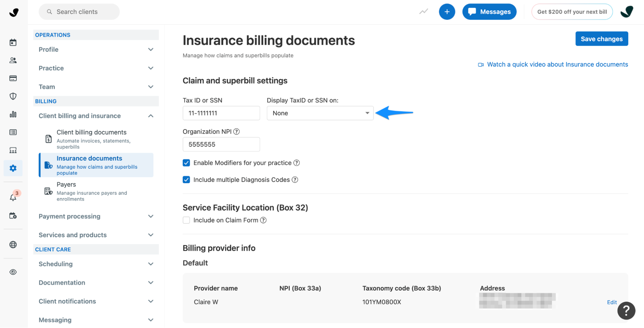Open the clients people icon in sidebar
644x328 pixels.
click(13, 61)
